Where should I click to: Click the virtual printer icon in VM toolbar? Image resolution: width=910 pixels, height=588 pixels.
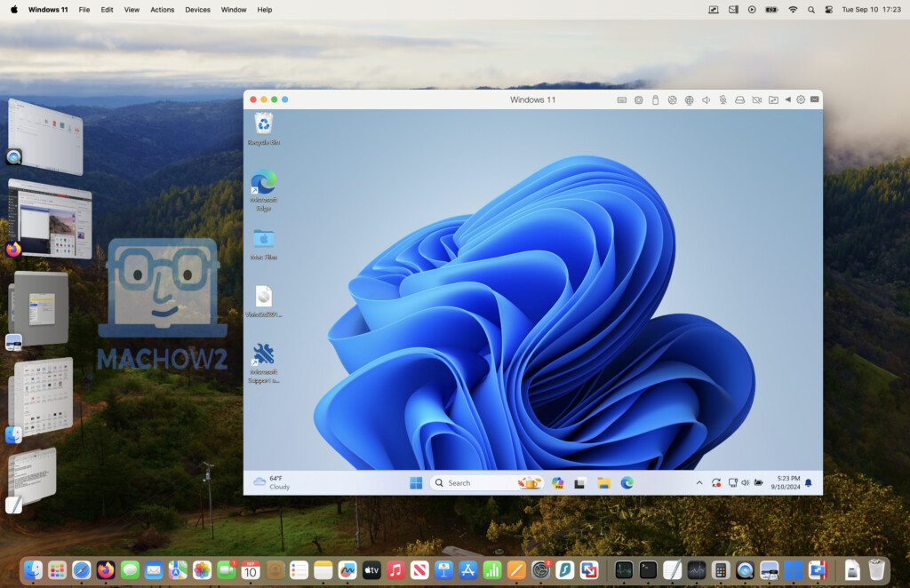(x=739, y=99)
